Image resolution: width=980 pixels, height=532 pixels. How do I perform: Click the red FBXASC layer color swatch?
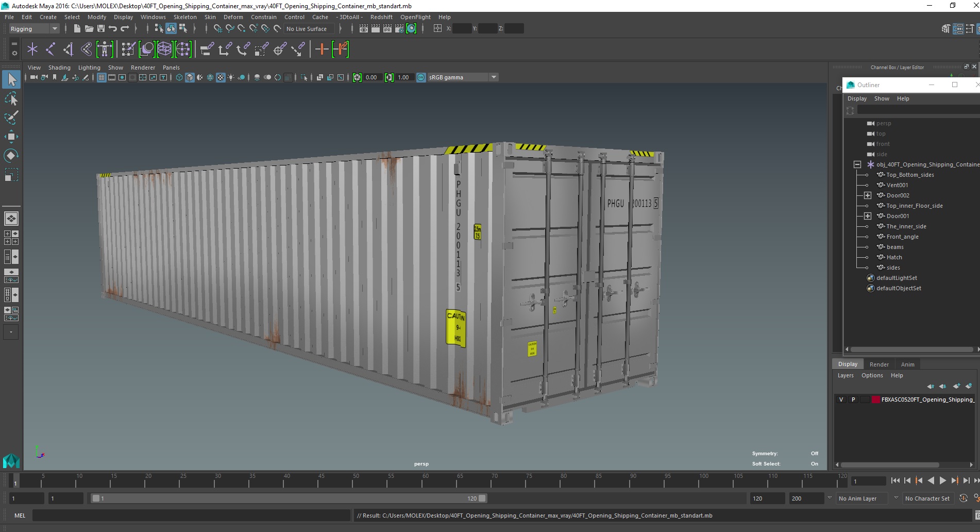pyautogui.click(x=876, y=400)
